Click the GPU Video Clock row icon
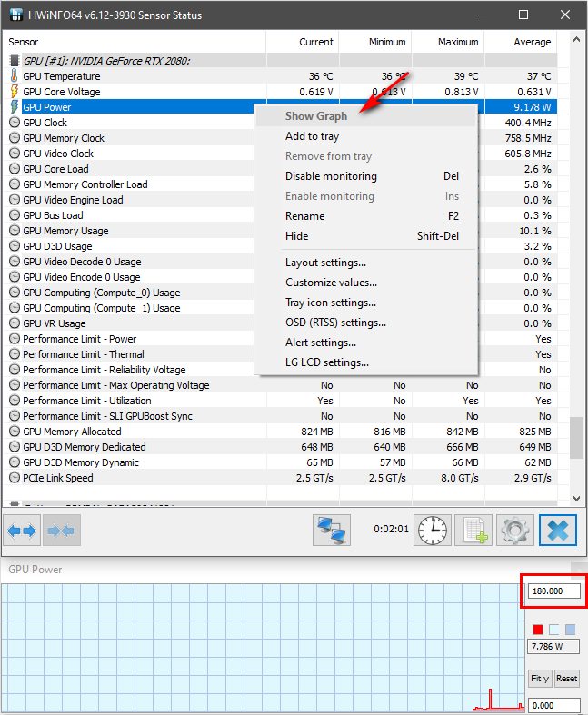588x715 pixels. (x=15, y=154)
